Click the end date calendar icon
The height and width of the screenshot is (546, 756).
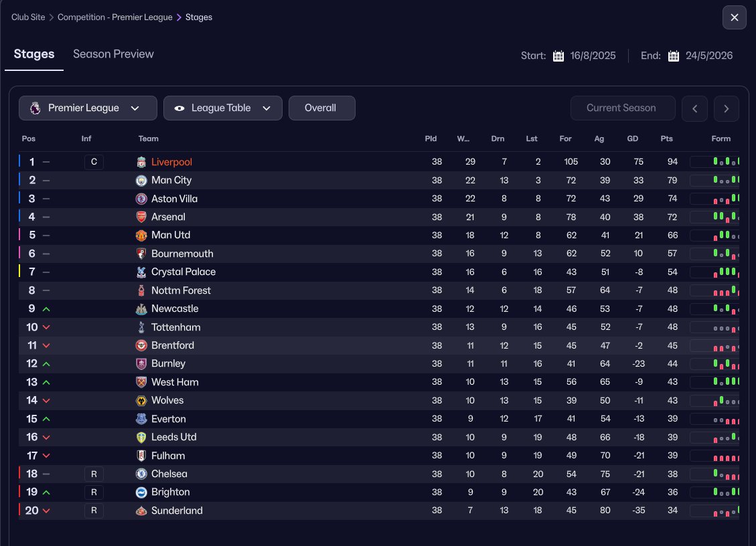[674, 56]
